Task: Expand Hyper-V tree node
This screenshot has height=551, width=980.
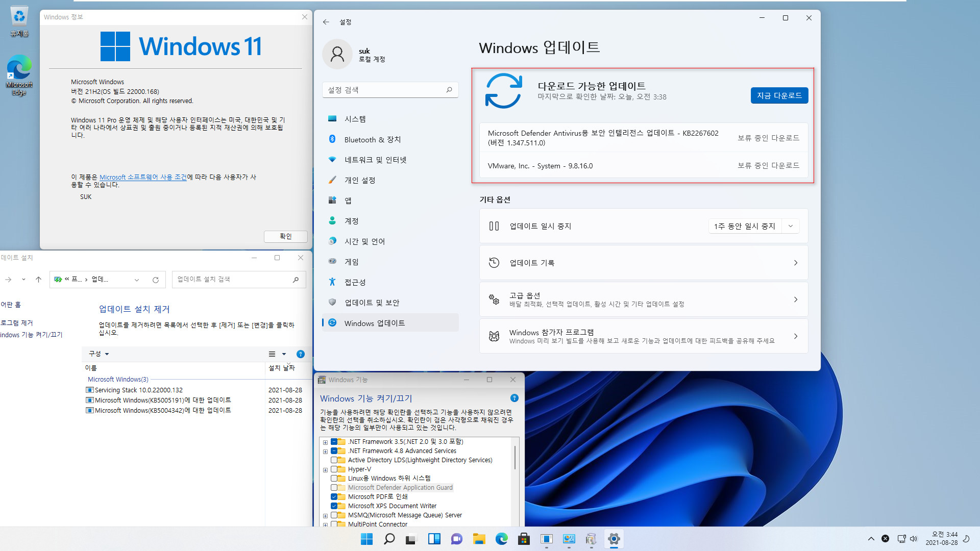Action: pos(325,470)
